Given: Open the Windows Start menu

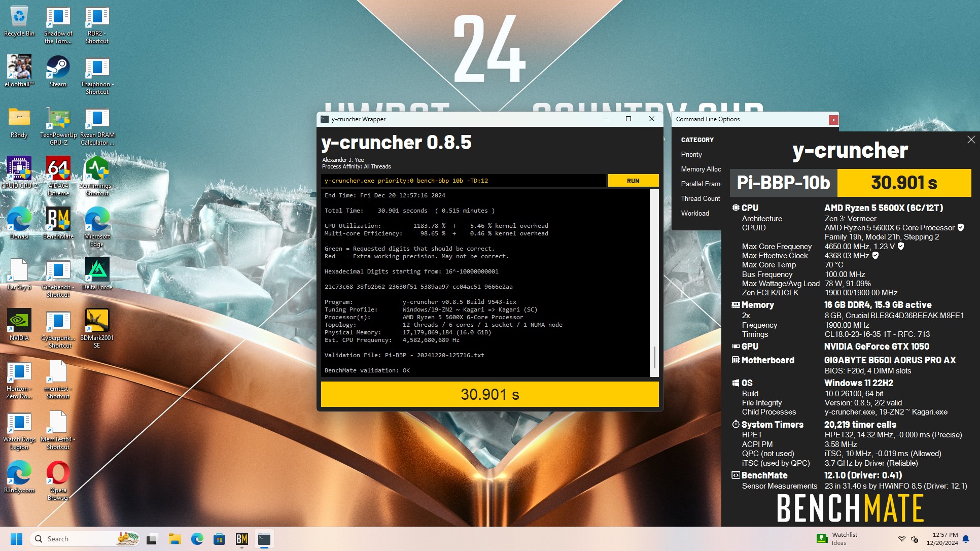Looking at the screenshot, I should [16, 539].
